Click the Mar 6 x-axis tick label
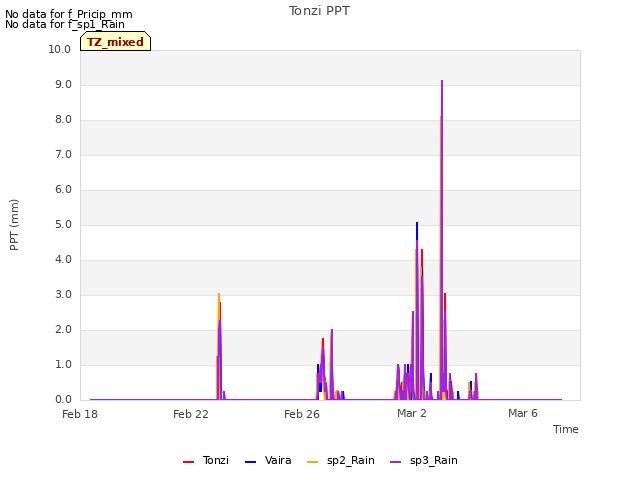Viewport: 640px width, 480px height. 522,413
